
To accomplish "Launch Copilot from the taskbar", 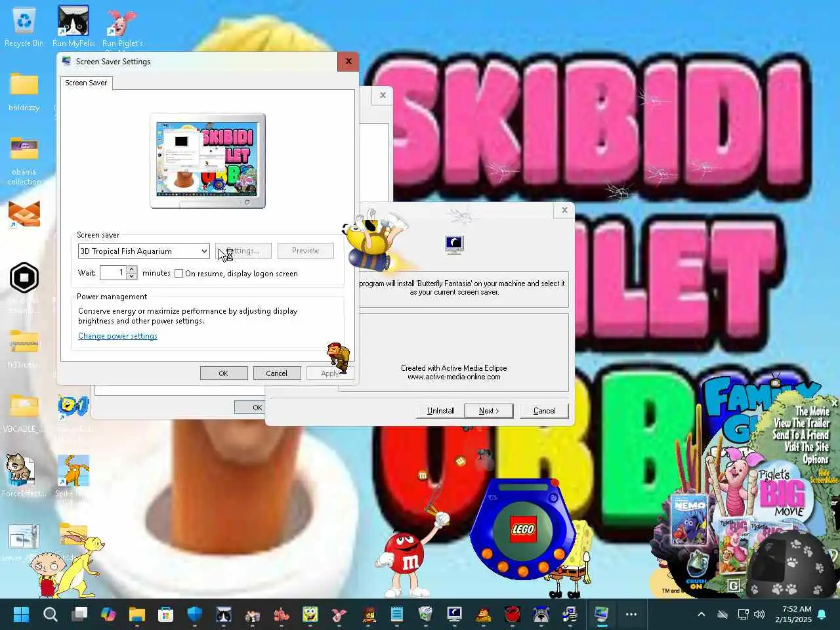I will [x=108, y=614].
